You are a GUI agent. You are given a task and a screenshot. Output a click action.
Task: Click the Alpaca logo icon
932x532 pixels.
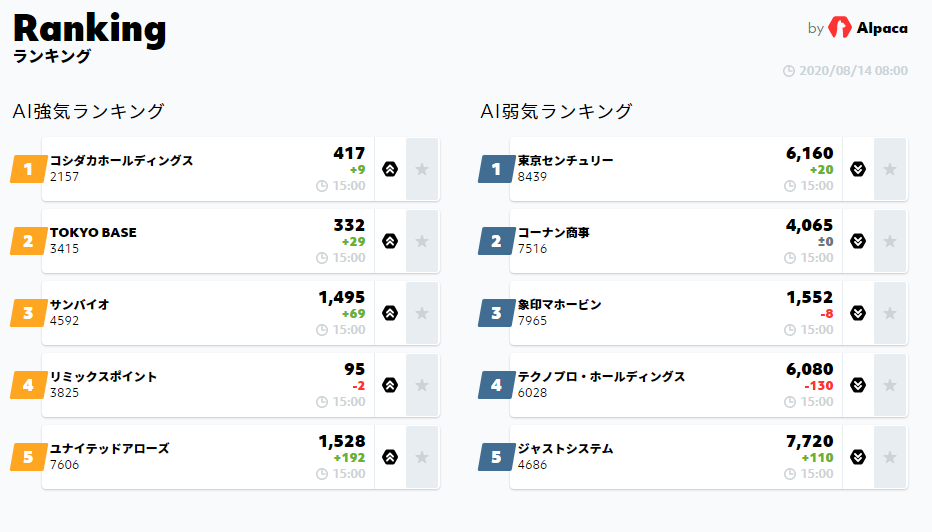840,27
